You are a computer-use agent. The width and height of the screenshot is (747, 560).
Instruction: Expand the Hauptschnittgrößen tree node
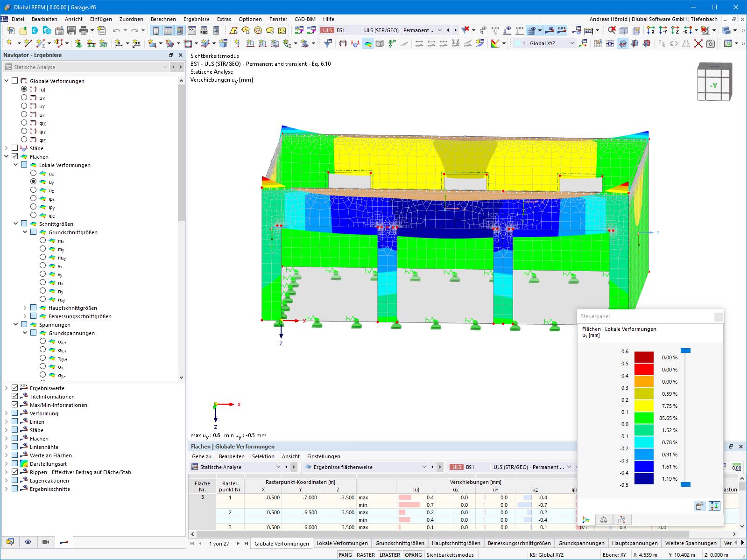[x=25, y=308]
